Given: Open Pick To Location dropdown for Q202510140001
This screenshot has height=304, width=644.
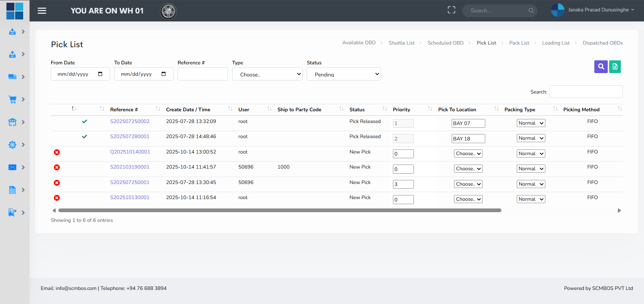Looking at the screenshot, I should (468, 154).
